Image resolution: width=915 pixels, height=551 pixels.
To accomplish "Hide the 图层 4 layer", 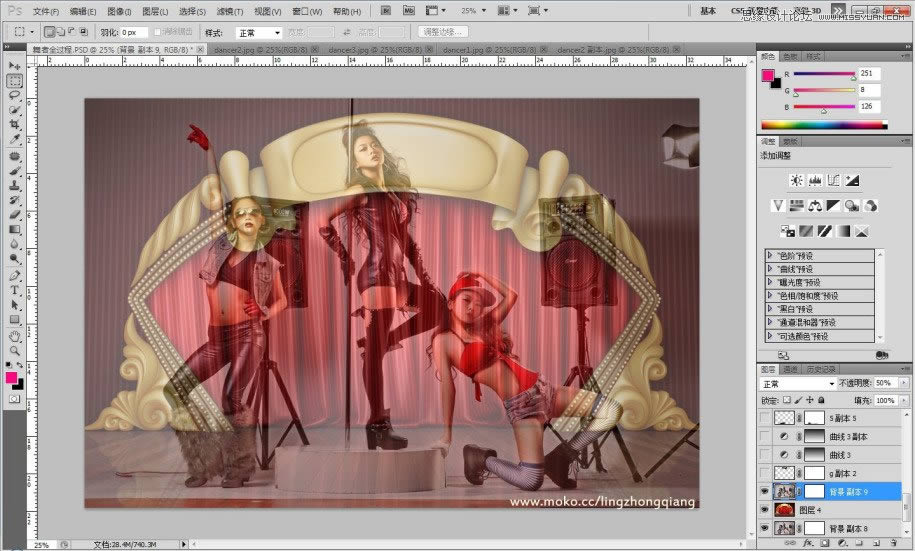I will [766, 509].
